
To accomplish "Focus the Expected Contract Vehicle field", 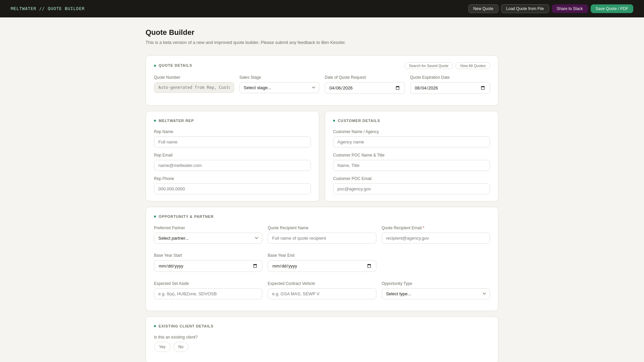I will 322,294.
